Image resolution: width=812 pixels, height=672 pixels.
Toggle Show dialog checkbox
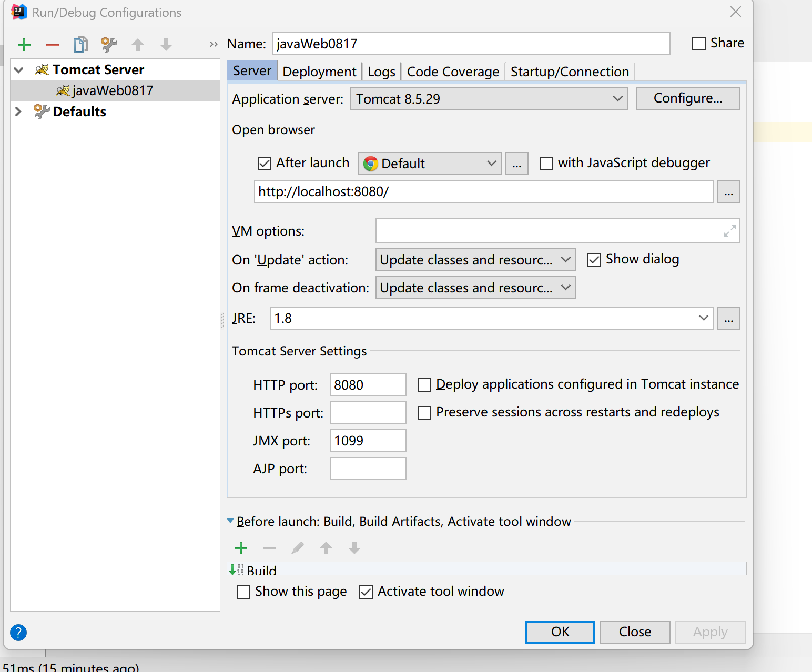click(x=594, y=260)
